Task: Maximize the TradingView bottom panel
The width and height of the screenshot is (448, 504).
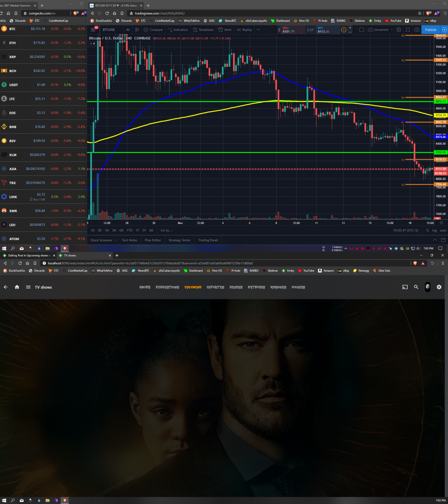Action: 443,240
